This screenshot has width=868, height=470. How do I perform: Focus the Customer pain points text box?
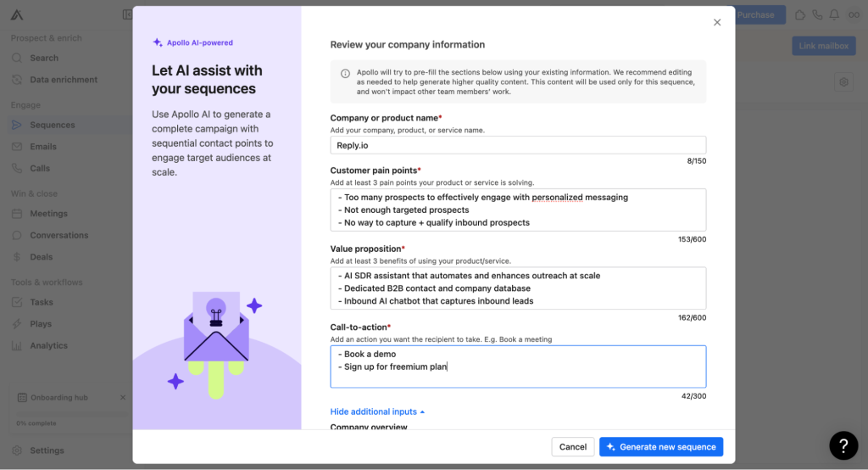(518, 210)
